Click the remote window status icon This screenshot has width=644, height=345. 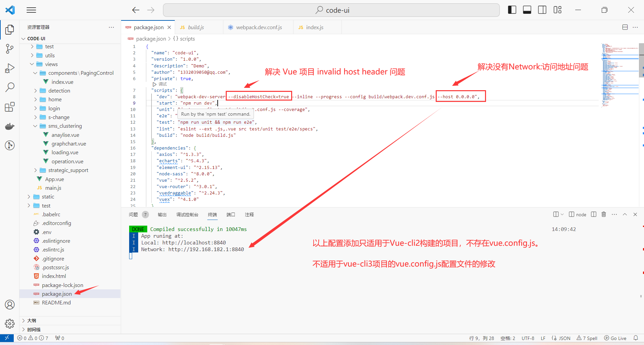[x=7, y=338]
